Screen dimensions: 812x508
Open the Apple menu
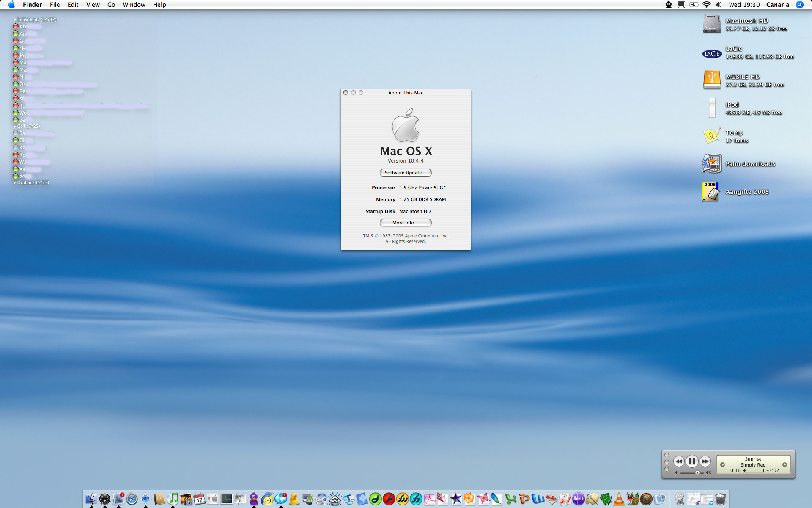tap(11, 5)
